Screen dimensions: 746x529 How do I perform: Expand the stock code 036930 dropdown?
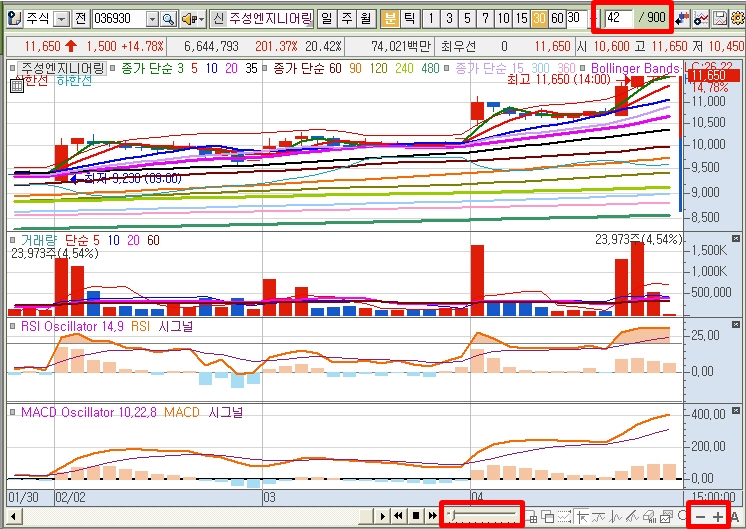tap(152, 19)
